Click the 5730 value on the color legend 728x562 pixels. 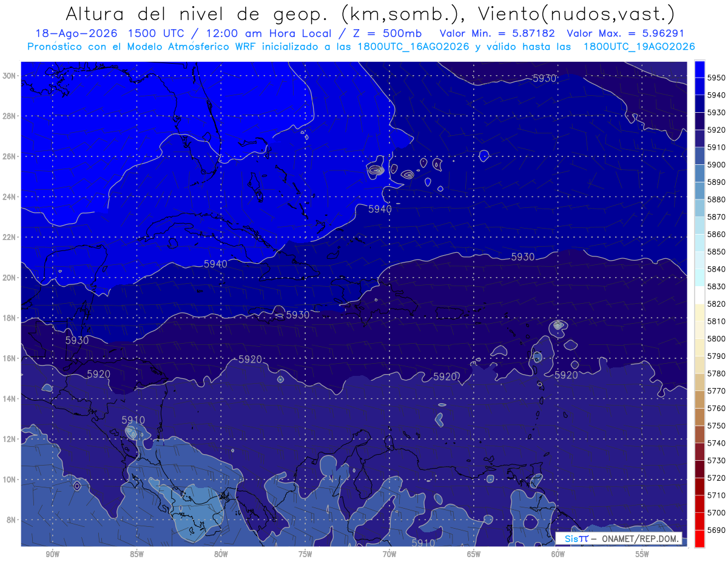point(716,461)
